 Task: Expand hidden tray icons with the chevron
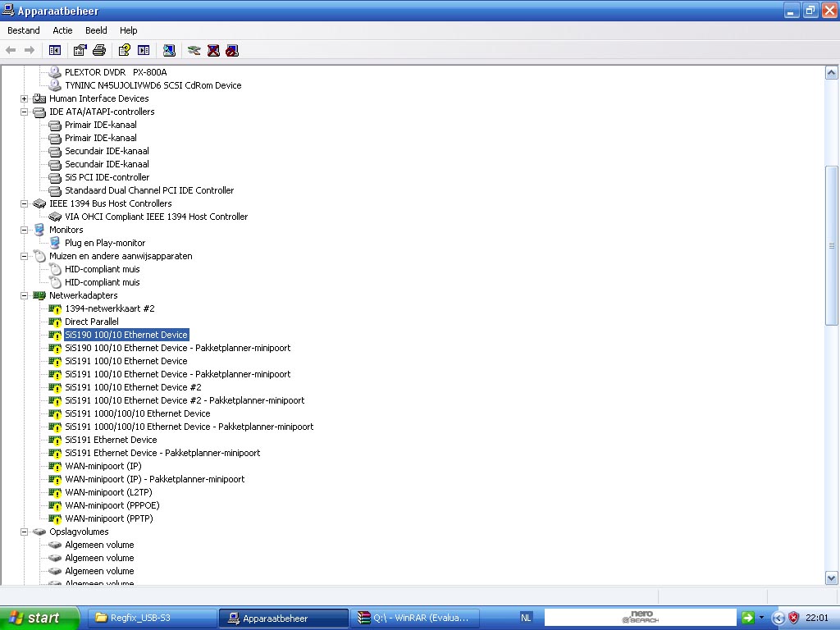779,619
